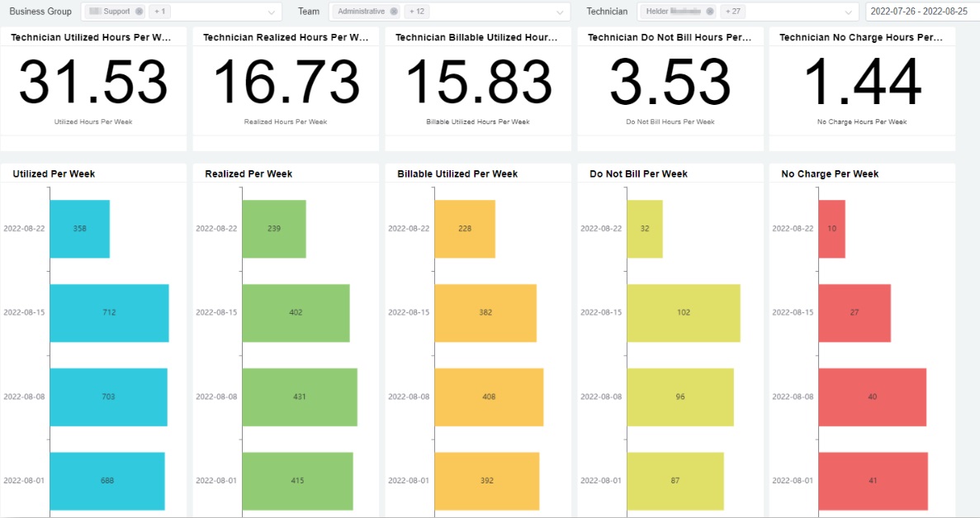The width and height of the screenshot is (980, 518).
Task: Select the 41 bar in No Charge Per Week chart
Action: click(873, 481)
